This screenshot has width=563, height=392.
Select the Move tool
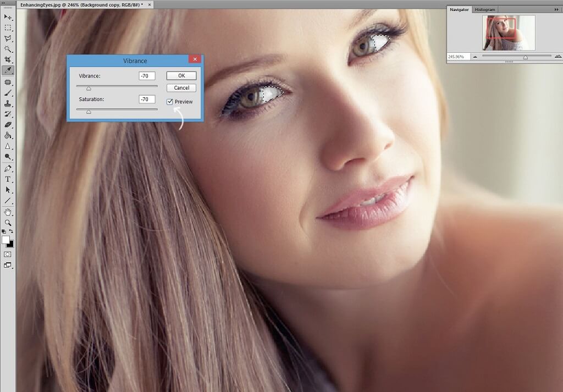coord(8,17)
